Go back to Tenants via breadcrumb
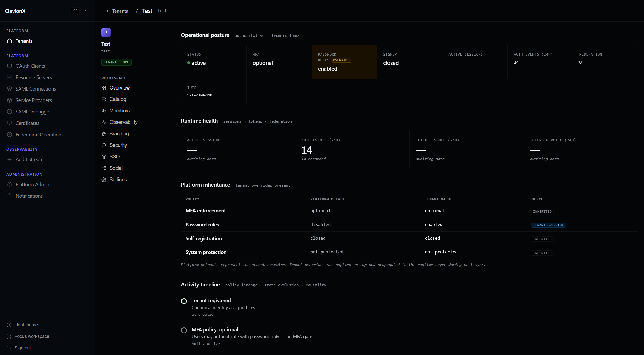The height and width of the screenshot is (355, 644). point(117,11)
